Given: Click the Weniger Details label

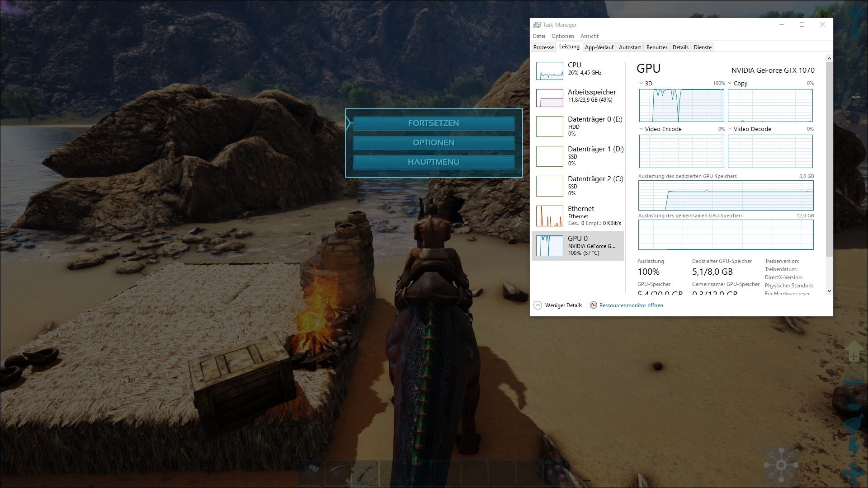Looking at the screenshot, I should [563, 305].
